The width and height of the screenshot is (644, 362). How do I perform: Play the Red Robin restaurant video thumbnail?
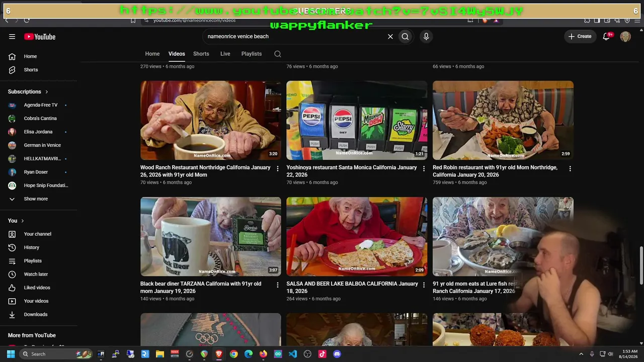pos(503,120)
